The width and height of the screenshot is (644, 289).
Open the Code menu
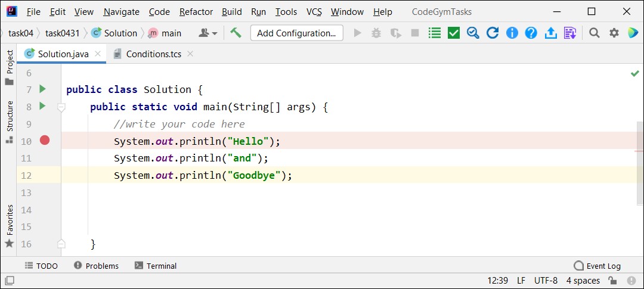(x=159, y=12)
